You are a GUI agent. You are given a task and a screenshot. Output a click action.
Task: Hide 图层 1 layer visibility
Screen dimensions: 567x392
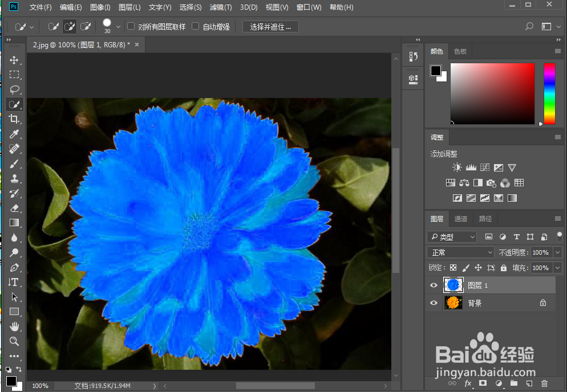pos(434,285)
